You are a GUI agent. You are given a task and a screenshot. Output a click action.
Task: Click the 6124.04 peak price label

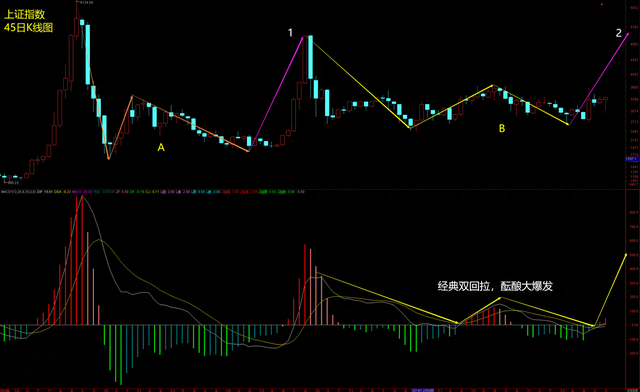pyautogui.click(x=86, y=2)
